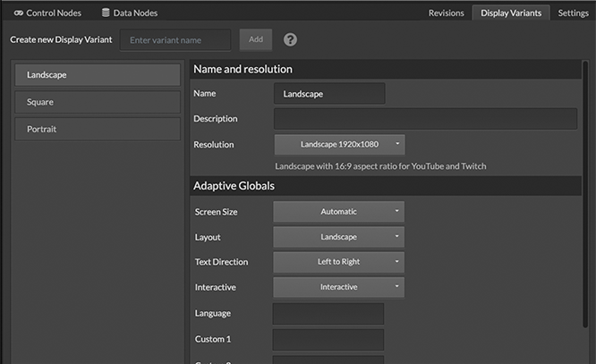Click the Enter variant name field
Screen dimensions: 596x364
tap(175, 40)
